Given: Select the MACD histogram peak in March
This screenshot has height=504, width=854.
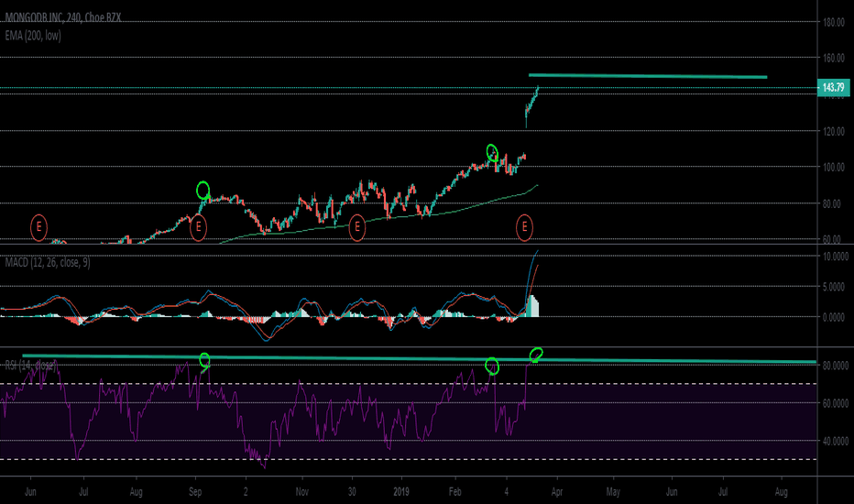Looking at the screenshot, I should [532, 306].
